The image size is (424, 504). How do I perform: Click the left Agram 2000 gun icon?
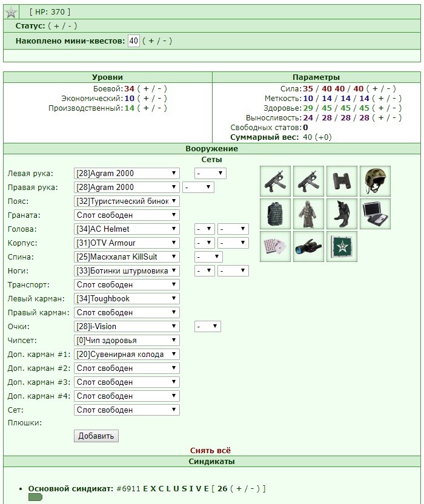pos(276,182)
